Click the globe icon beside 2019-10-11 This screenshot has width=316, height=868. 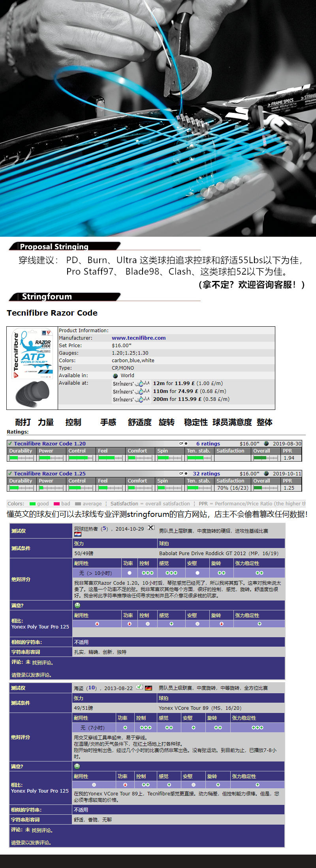pos(266,473)
